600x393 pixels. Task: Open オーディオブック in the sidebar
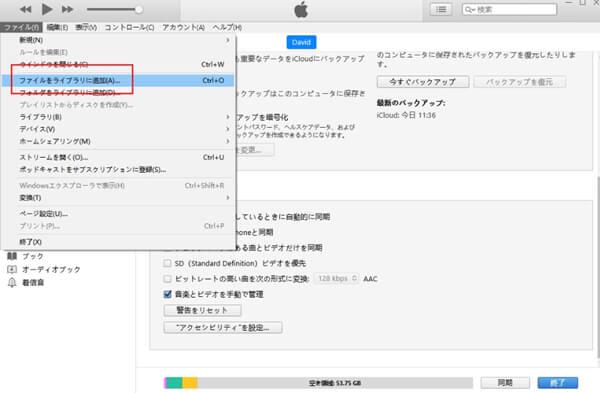[x=44, y=269]
